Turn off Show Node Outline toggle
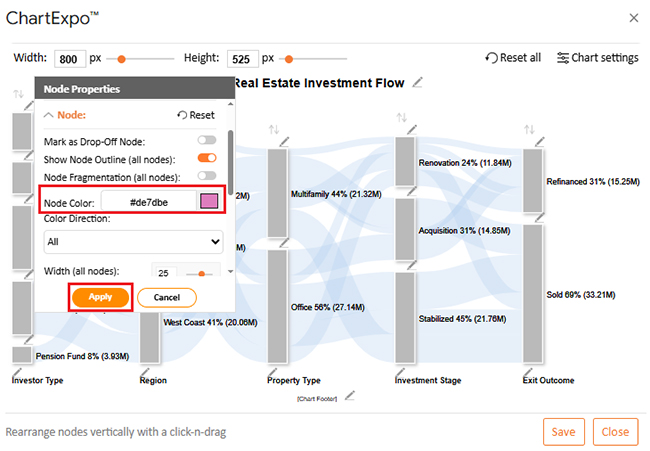 click(207, 158)
